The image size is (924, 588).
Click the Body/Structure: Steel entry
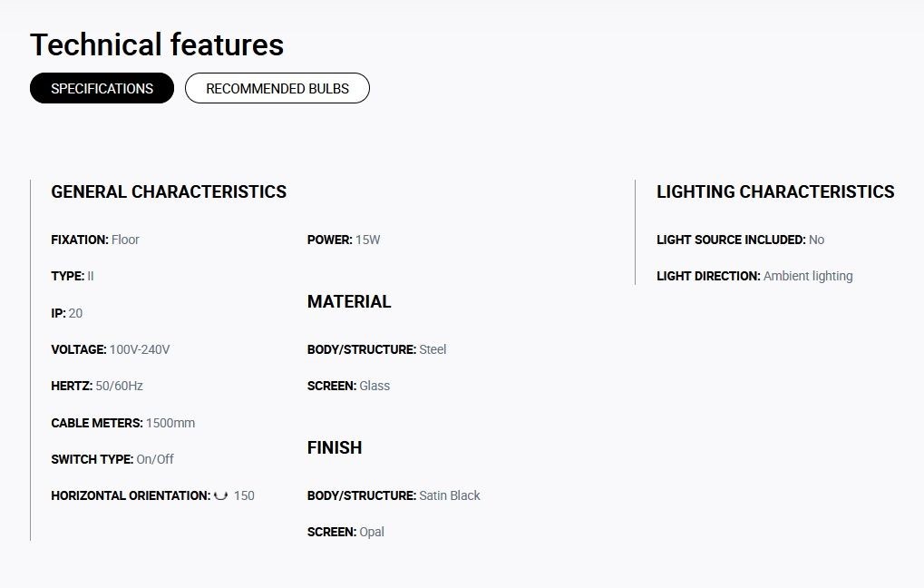point(376,349)
